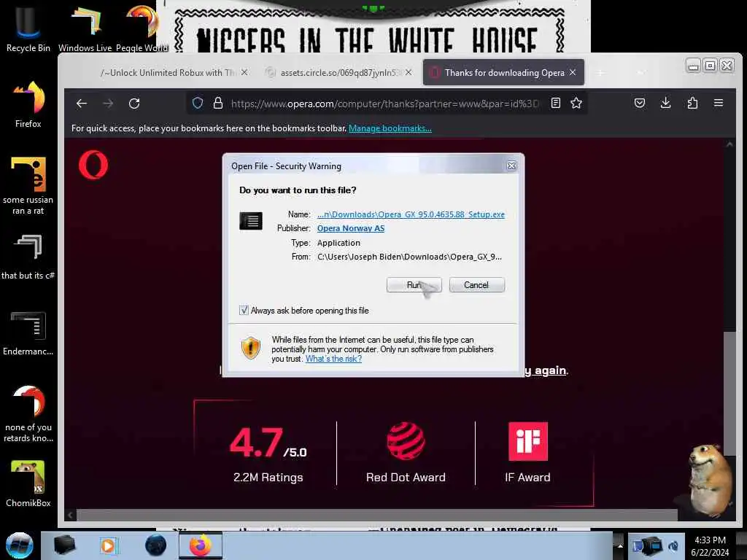The width and height of the screenshot is (747, 560).
Task: Go back with the browser back arrow
Action: click(x=82, y=104)
